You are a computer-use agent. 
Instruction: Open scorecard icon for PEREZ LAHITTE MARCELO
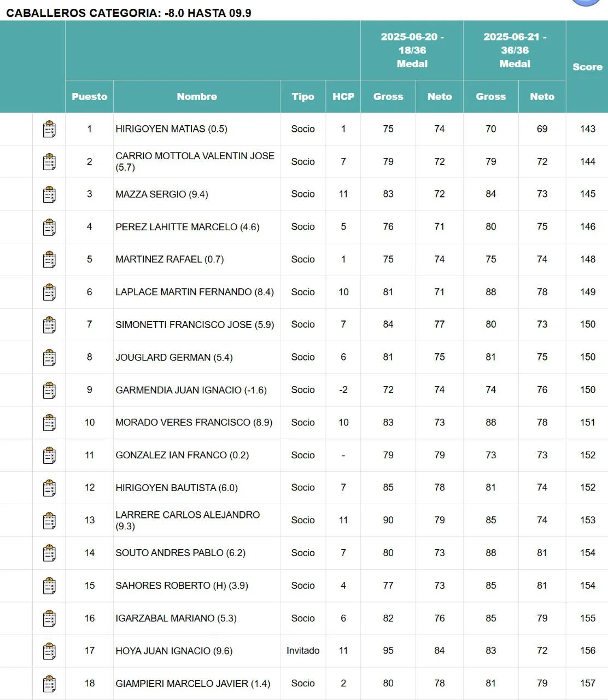[49, 227]
